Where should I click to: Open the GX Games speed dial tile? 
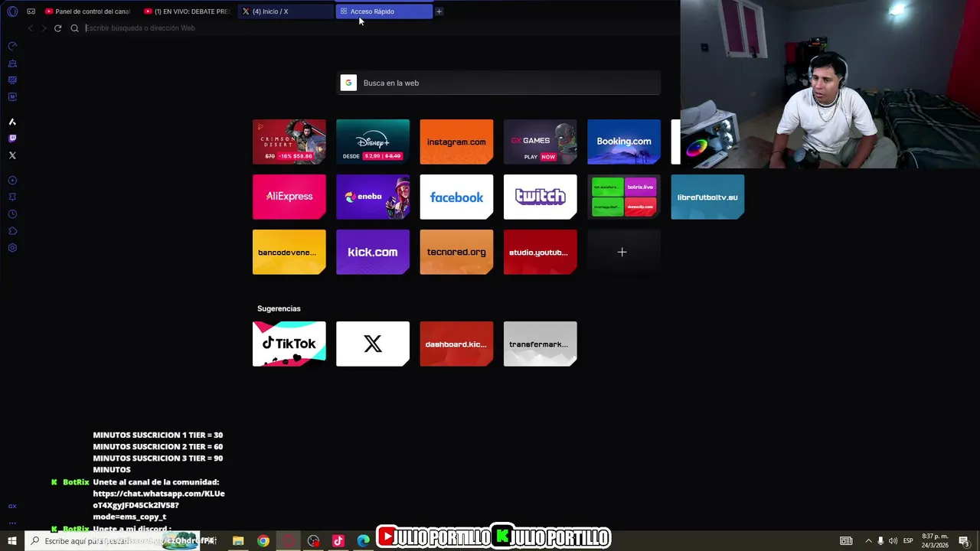(x=540, y=142)
